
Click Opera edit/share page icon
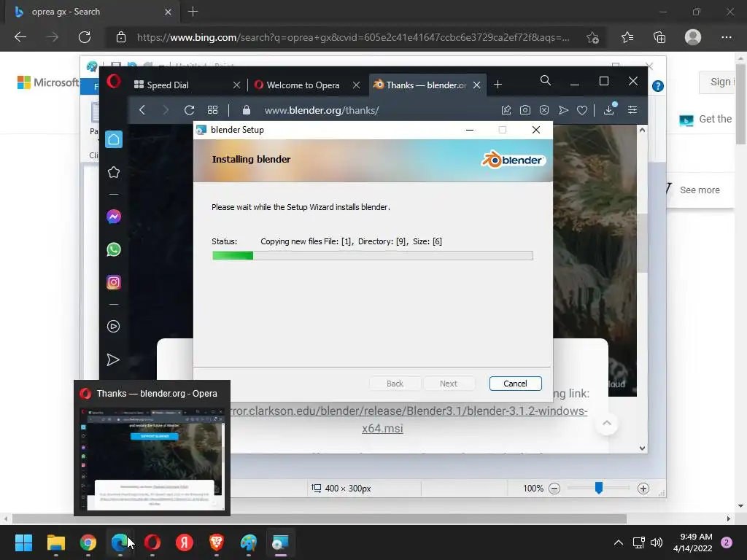coord(506,110)
